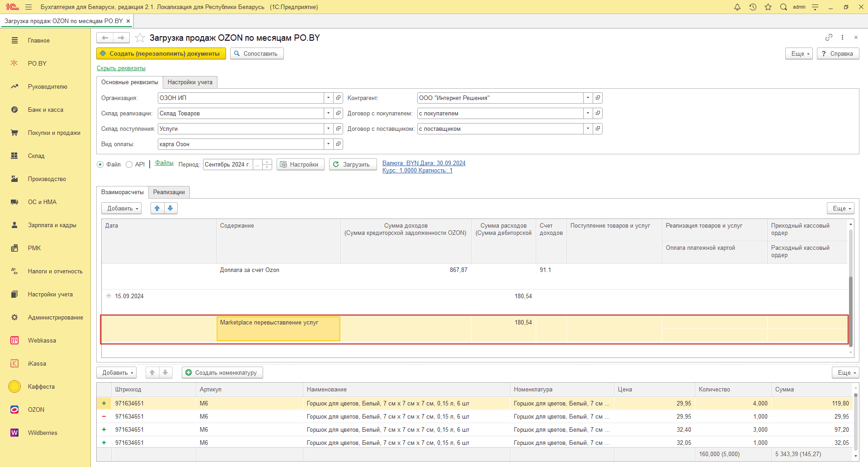Open Зарплата и кадры section

[52, 225]
